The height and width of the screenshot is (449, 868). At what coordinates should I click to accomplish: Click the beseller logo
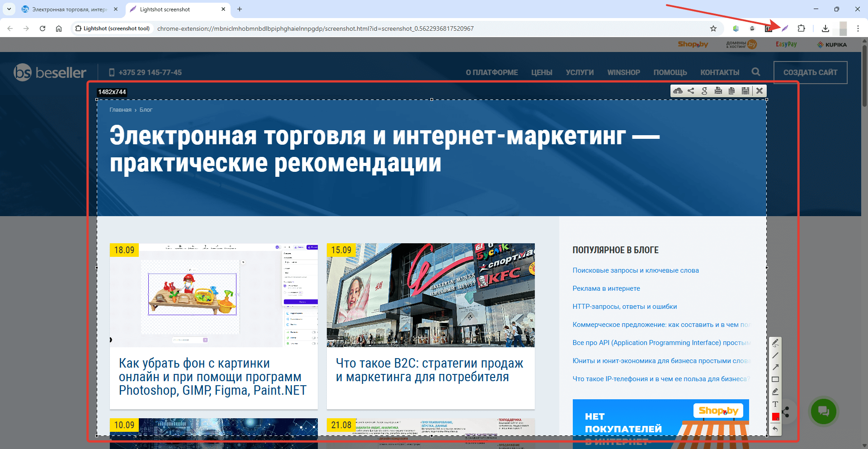click(50, 72)
